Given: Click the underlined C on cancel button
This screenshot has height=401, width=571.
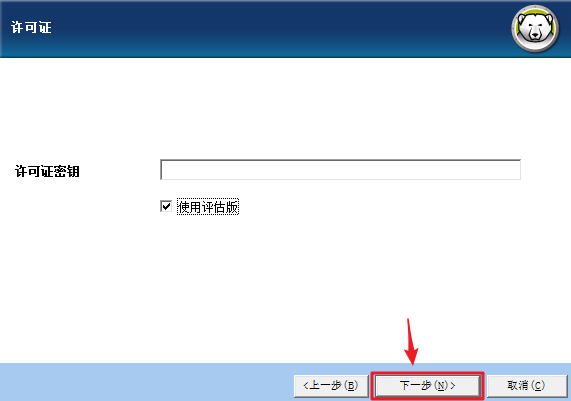Looking at the screenshot, I should pyautogui.click(x=538, y=386).
